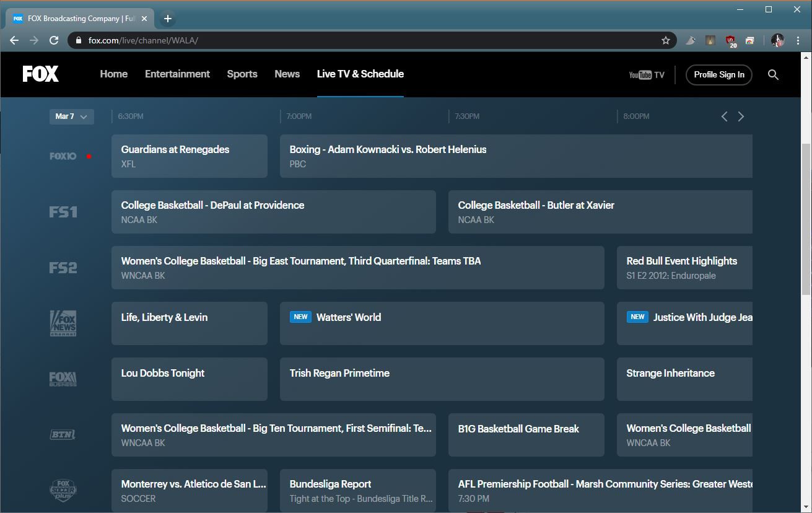The height and width of the screenshot is (513, 812).
Task: Go to previous schedule time slots arrow
Action: click(x=724, y=116)
